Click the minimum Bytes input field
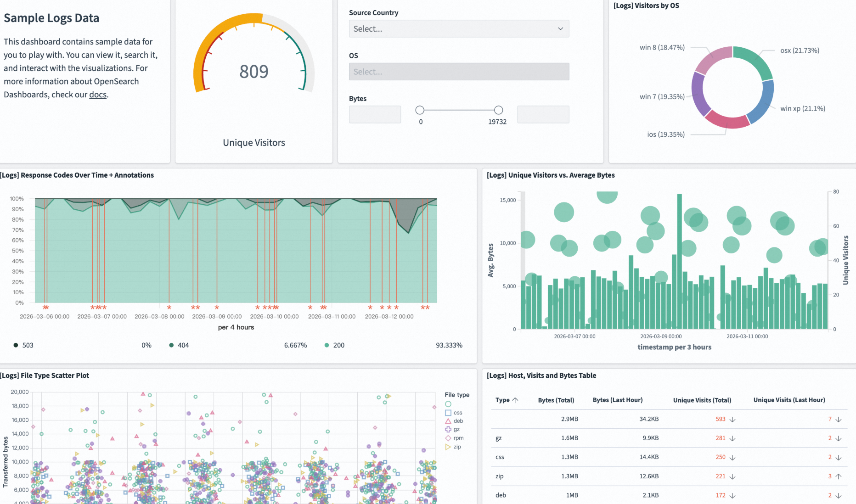 [375, 114]
